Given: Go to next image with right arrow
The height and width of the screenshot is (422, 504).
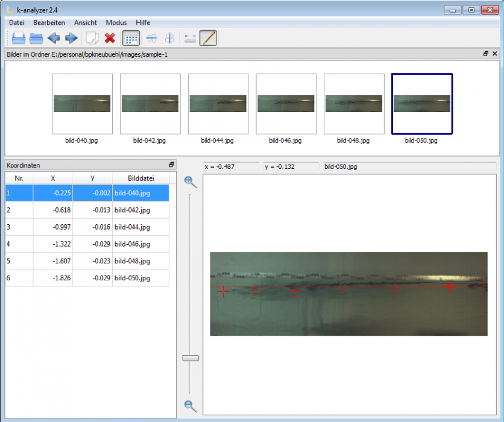Looking at the screenshot, I should 71,39.
